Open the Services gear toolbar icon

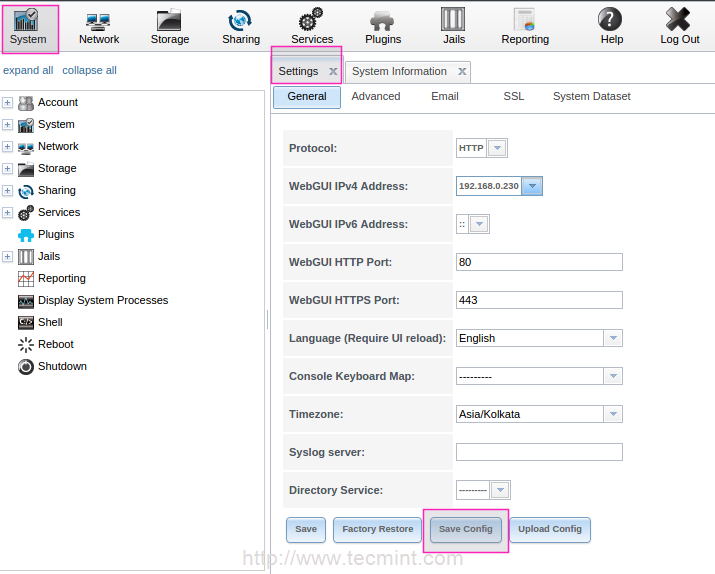click(311, 20)
